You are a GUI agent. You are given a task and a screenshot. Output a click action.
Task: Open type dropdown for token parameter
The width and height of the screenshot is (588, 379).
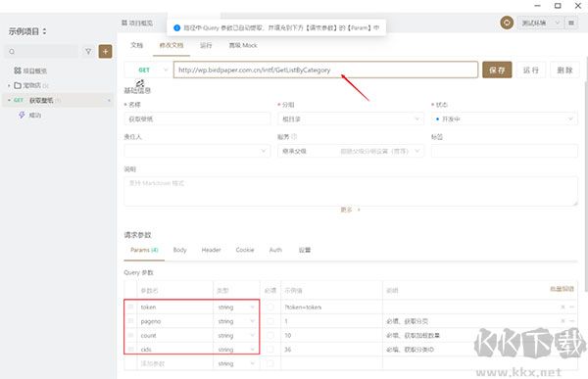236,308
